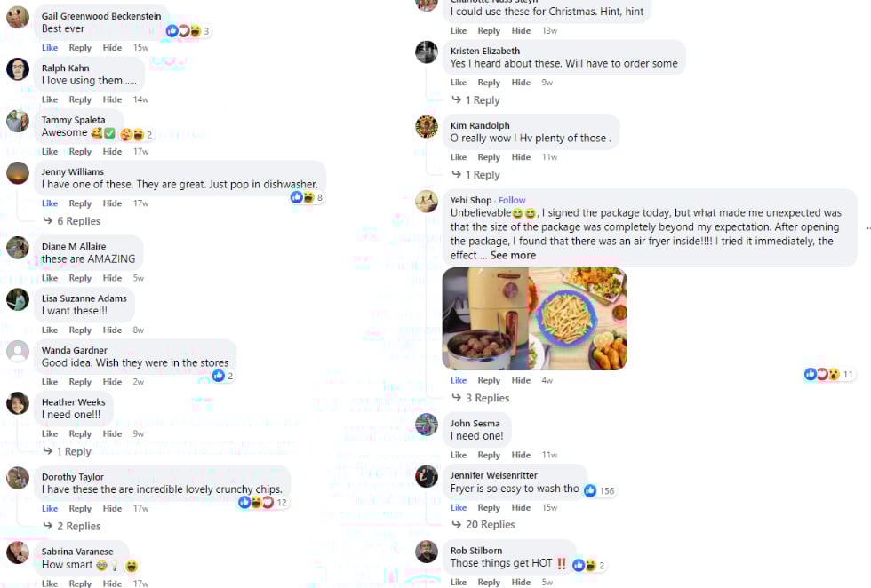
Task: Open reactions on Jenny Williams' comment
Action: [x=307, y=197]
